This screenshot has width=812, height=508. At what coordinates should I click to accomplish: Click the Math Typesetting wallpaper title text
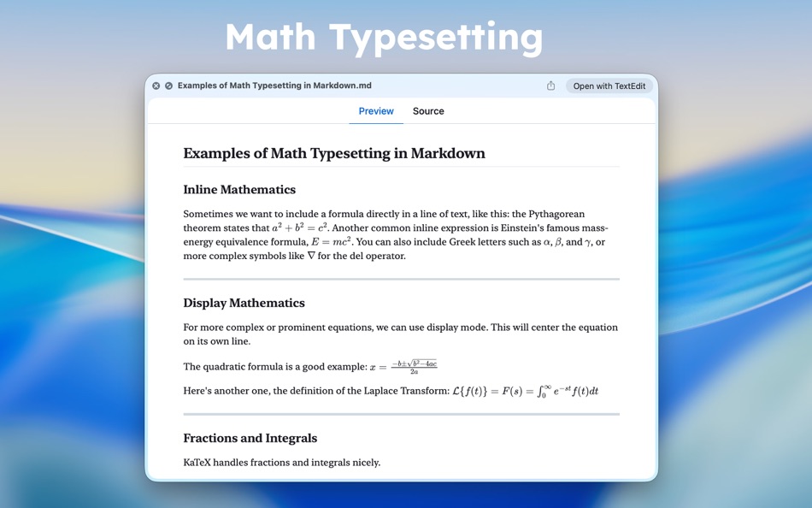(383, 36)
